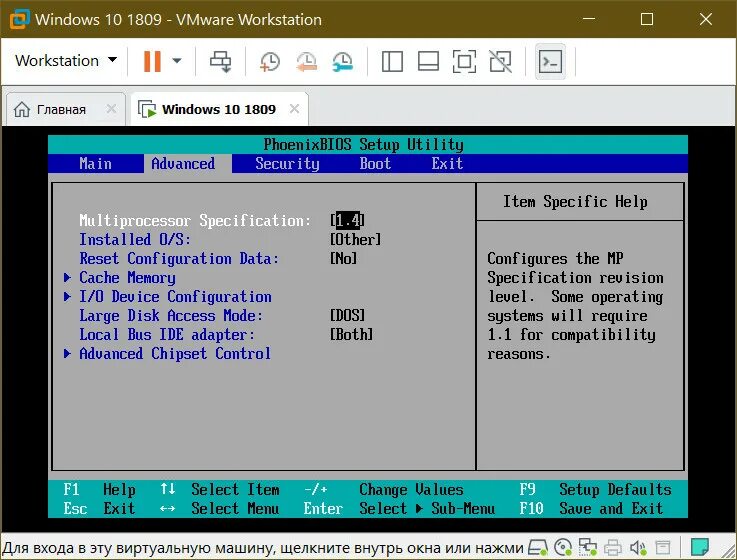This screenshot has height=560, width=737.
Task: Click the Change Values legend entry
Action: coord(384,489)
